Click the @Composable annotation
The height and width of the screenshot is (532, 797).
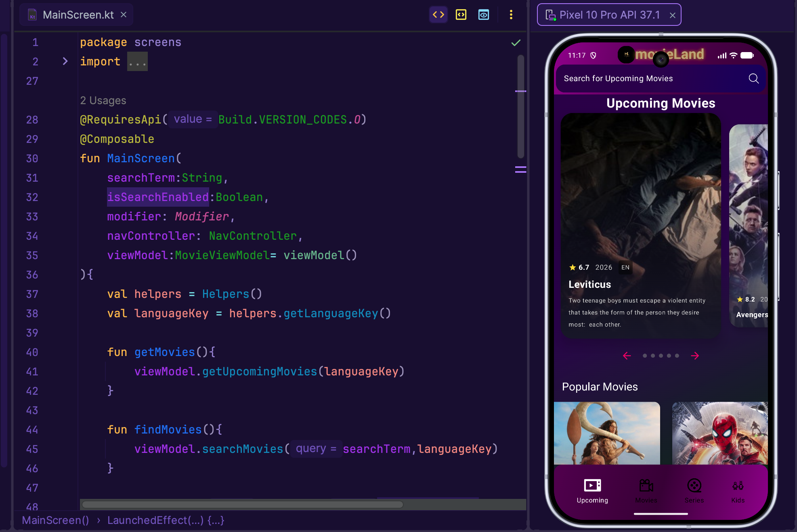[x=117, y=139]
